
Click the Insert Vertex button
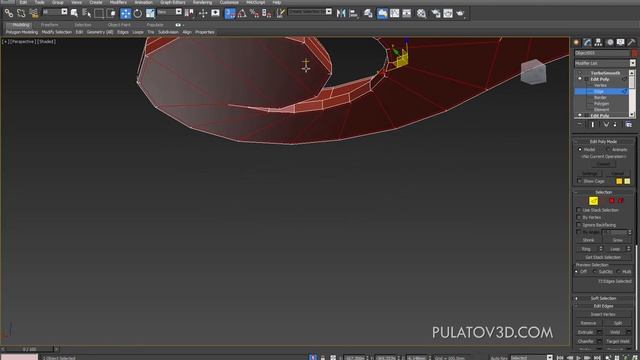(x=603, y=314)
